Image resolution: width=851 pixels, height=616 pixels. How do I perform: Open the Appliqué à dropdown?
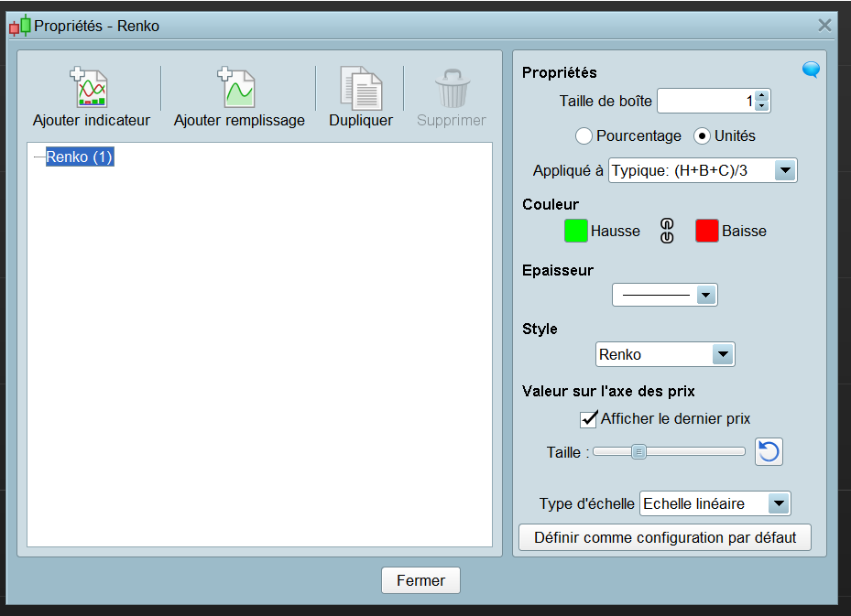coord(703,171)
